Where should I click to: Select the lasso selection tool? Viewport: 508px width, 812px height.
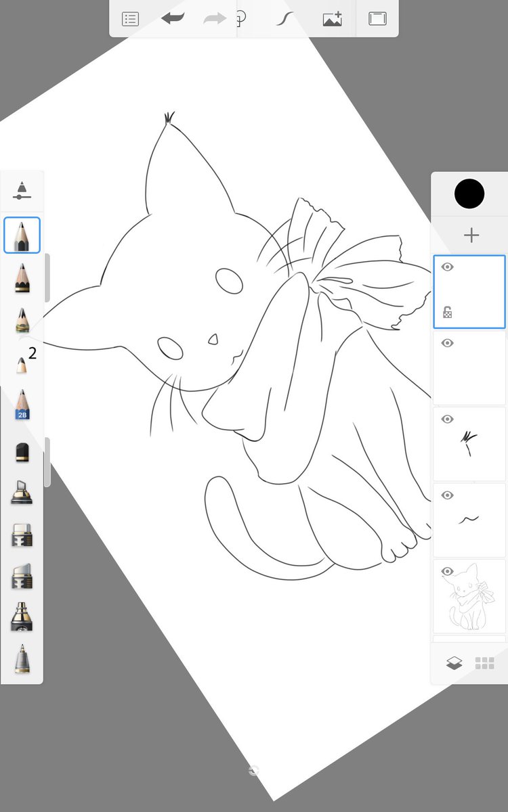point(240,19)
